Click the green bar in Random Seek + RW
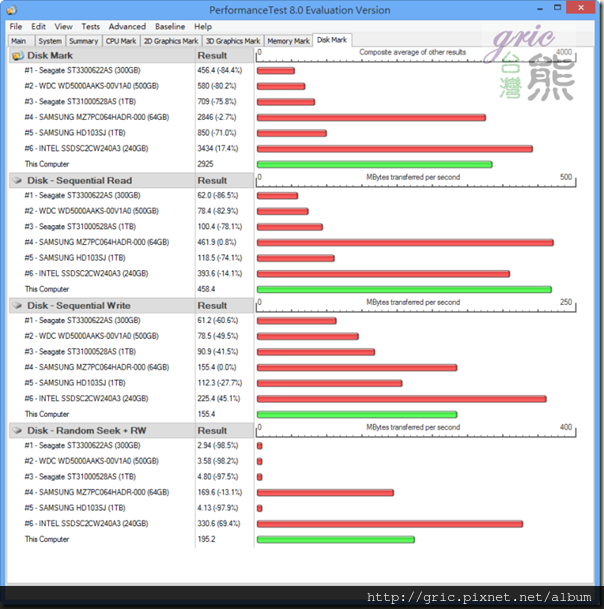Viewport: 604px width, 609px height. 336,539
